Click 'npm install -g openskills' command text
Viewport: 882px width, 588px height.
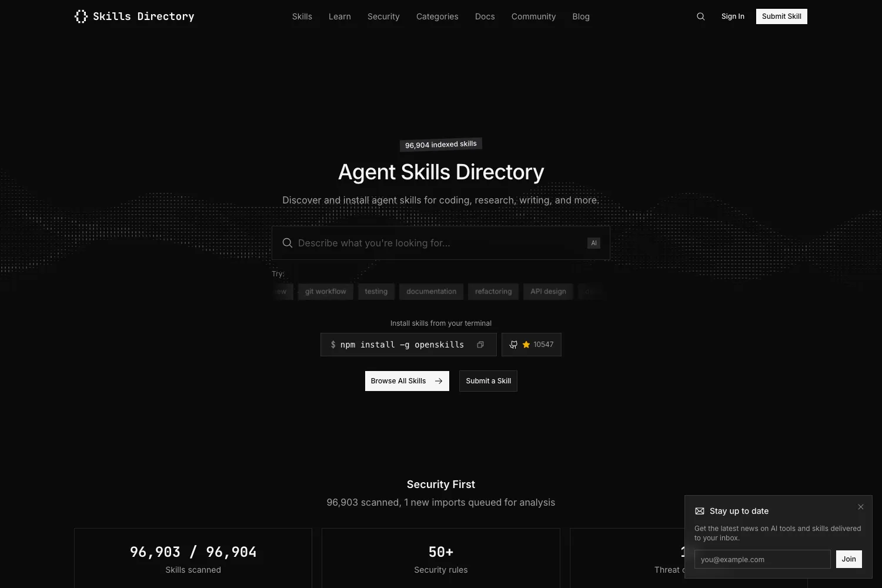(x=402, y=345)
